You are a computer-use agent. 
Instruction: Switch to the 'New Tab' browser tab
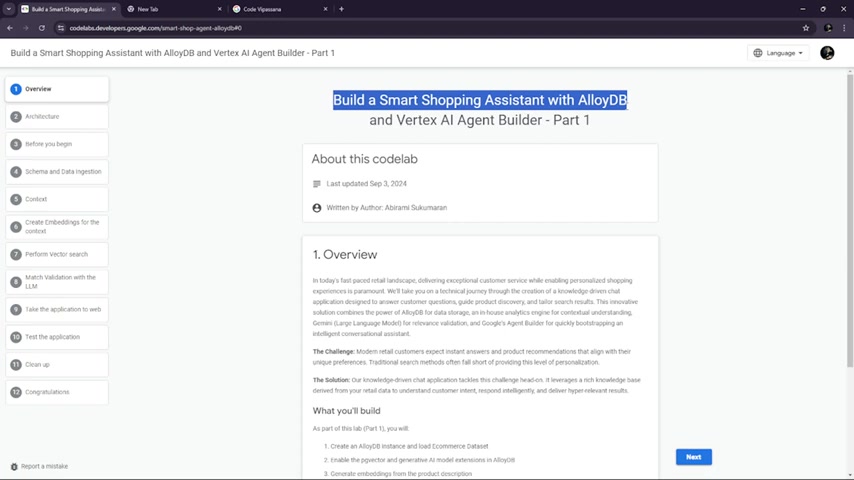(x=174, y=9)
